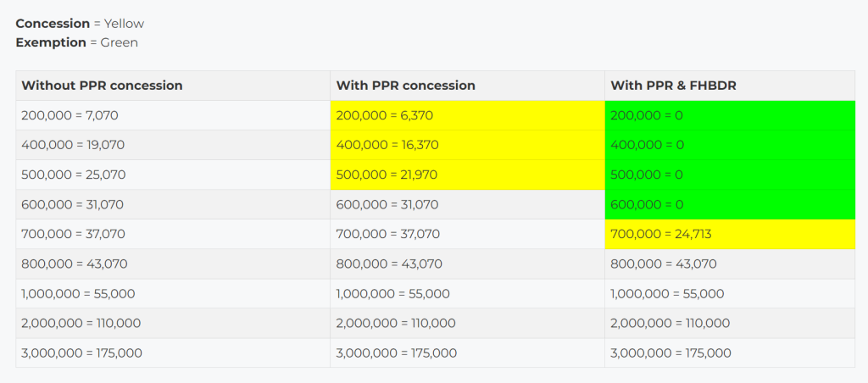Select the green '500,000 = 0' cell
The width and height of the screenshot is (868, 383).
647,175
